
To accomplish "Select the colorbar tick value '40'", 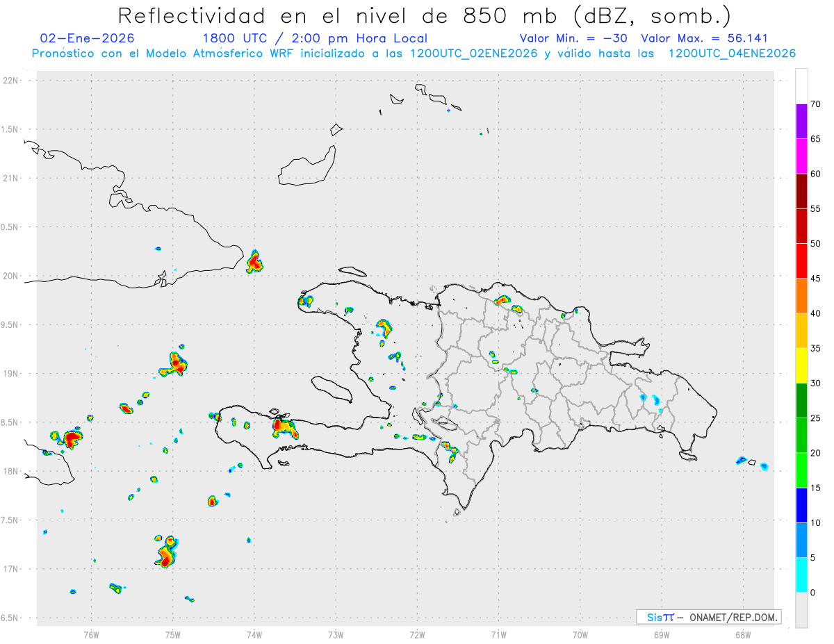I will pyautogui.click(x=816, y=313).
